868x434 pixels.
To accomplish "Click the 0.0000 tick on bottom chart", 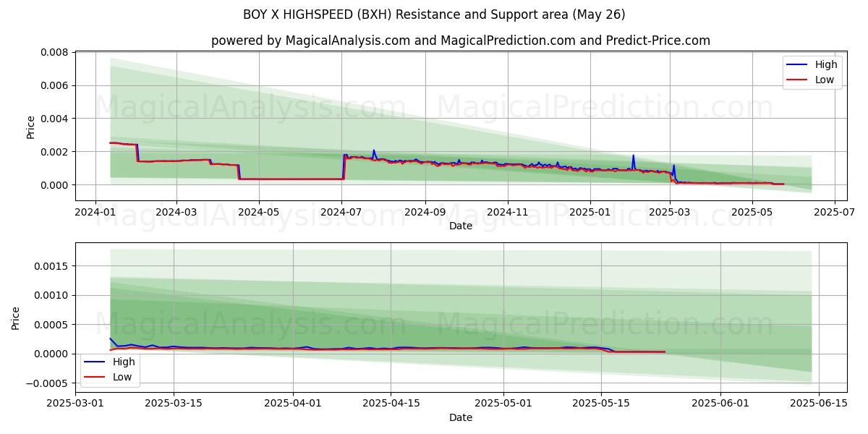I will pos(53,354).
